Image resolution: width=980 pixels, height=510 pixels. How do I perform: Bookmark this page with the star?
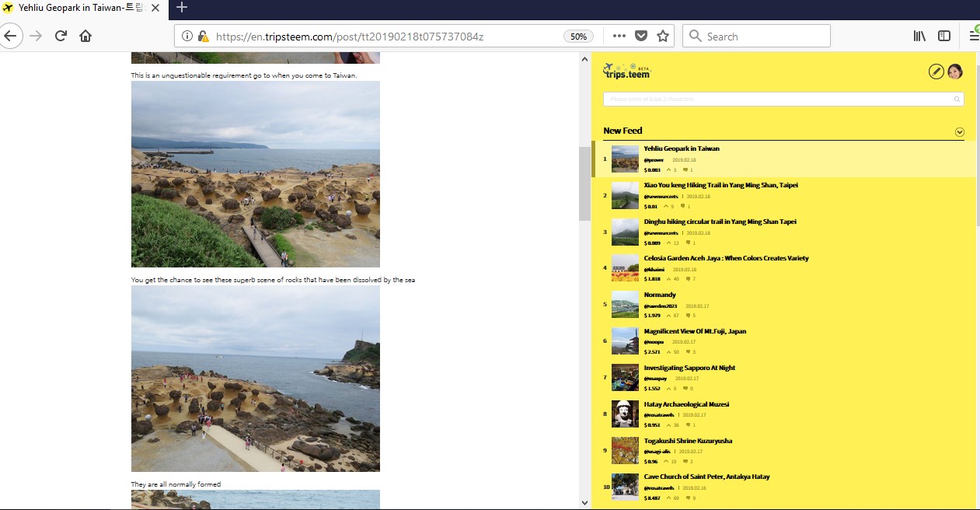coord(663,36)
